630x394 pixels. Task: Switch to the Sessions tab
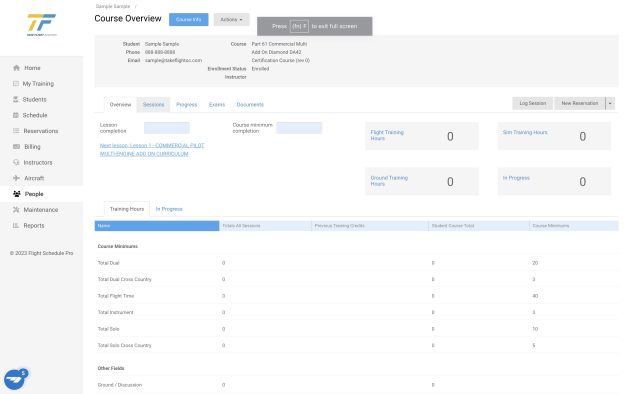coord(153,104)
